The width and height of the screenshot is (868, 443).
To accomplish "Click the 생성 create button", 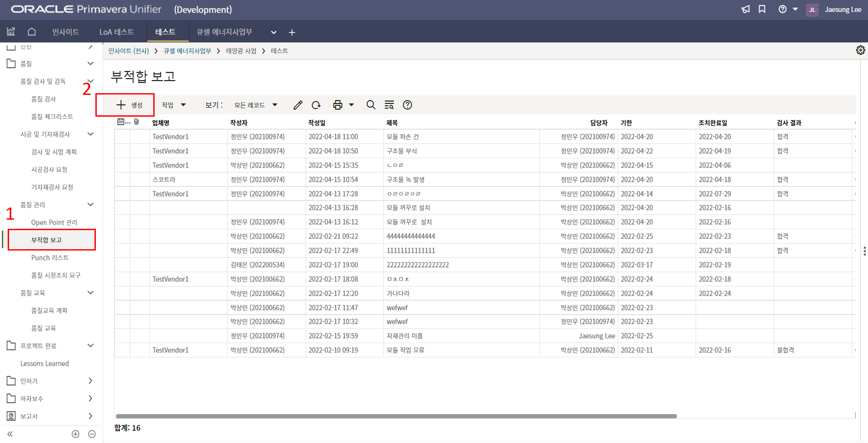I will click(129, 105).
